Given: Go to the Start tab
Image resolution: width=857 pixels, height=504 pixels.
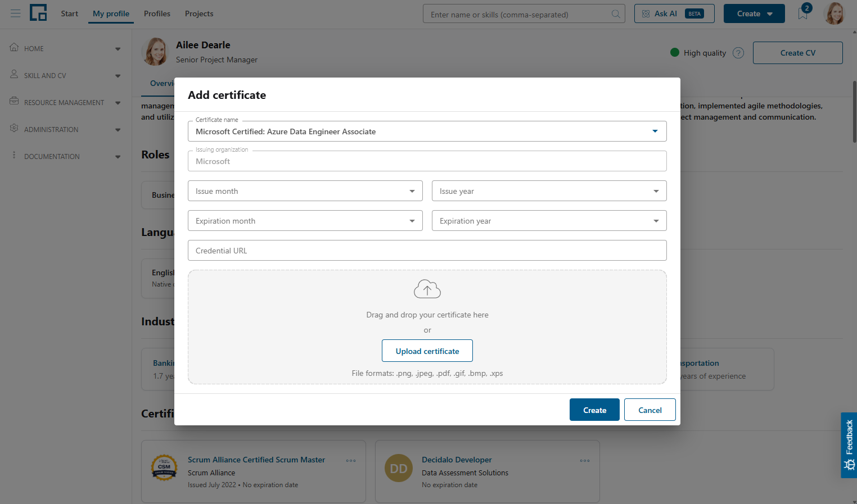Looking at the screenshot, I should click(70, 13).
